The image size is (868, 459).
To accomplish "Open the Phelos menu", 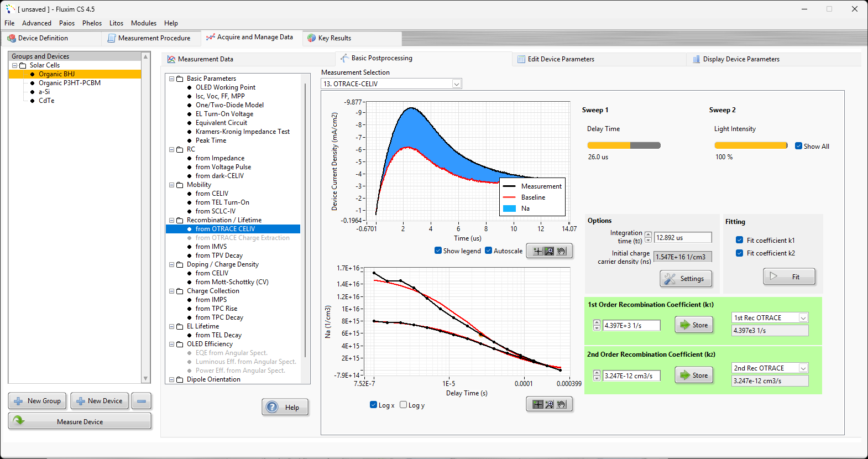I will tap(92, 23).
